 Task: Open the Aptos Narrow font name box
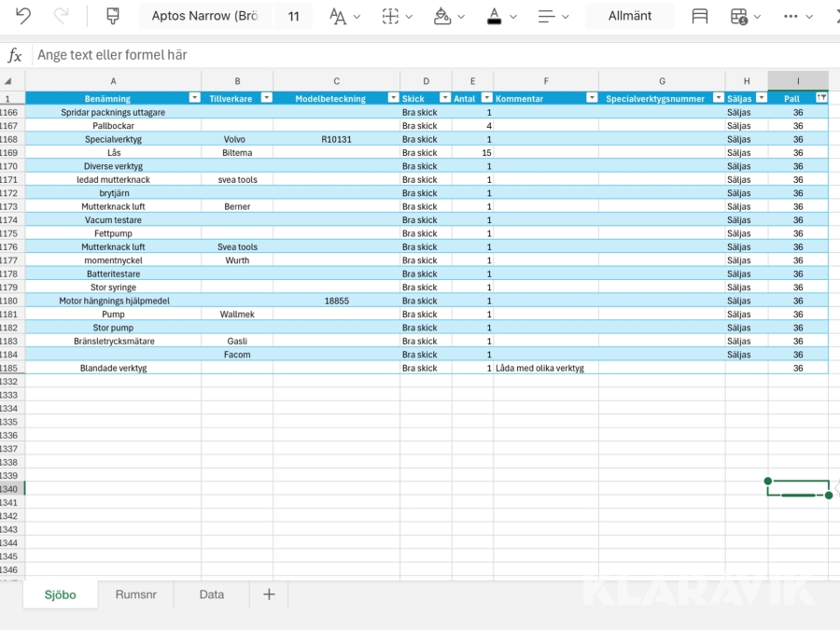204,16
